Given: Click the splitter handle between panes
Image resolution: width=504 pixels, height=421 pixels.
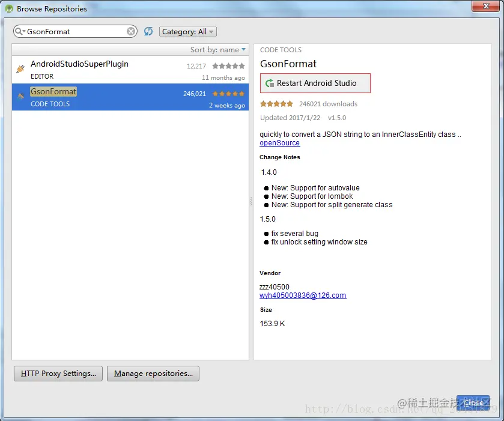Looking at the screenshot, I should click(x=250, y=202).
